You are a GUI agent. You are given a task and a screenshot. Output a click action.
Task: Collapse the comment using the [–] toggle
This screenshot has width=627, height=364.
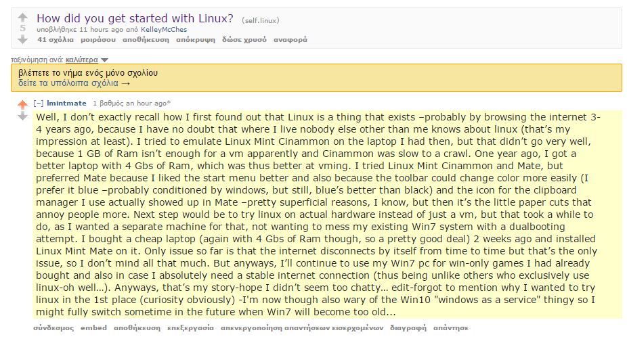point(39,103)
